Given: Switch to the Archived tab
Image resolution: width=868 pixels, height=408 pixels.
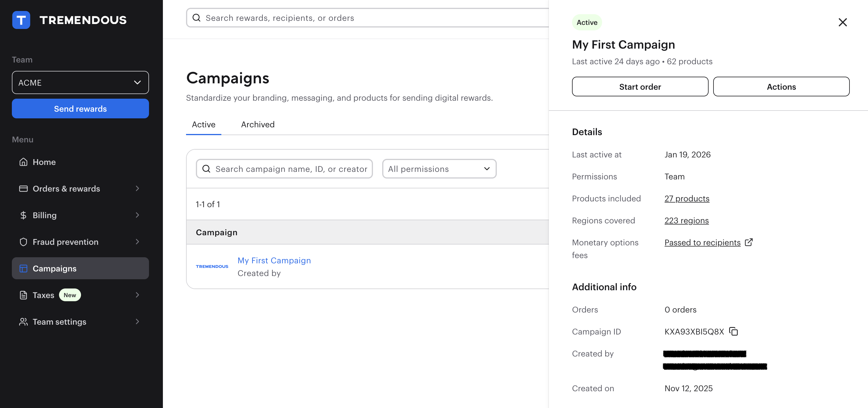Looking at the screenshot, I should [x=258, y=125].
